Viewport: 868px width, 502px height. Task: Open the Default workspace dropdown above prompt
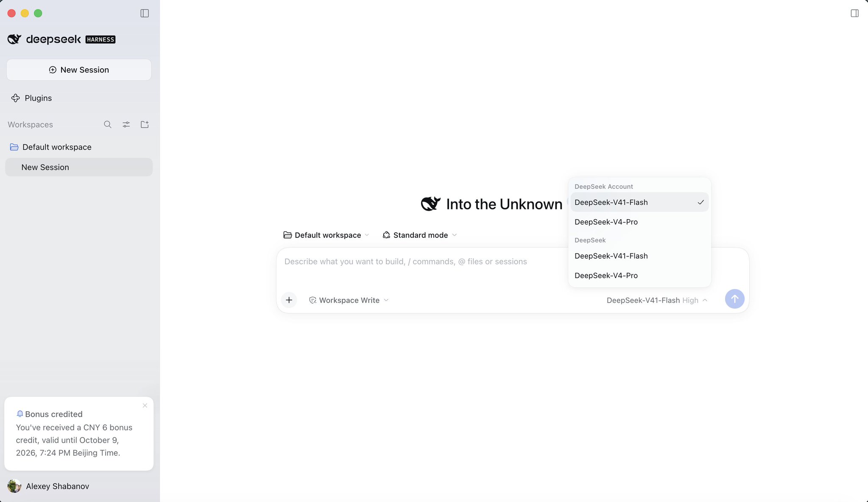pyautogui.click(x=326, y=235)
